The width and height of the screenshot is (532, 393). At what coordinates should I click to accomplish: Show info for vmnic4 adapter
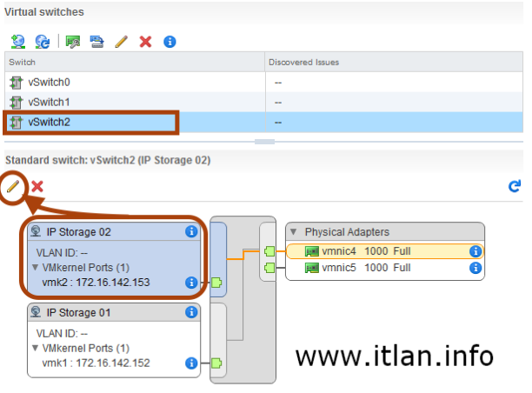[x=475, y=251]
